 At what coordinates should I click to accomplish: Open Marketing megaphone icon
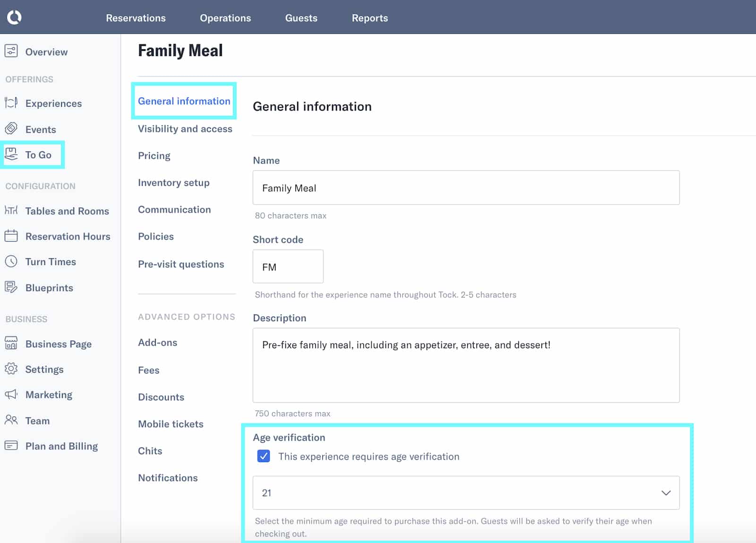coord(11,394)
